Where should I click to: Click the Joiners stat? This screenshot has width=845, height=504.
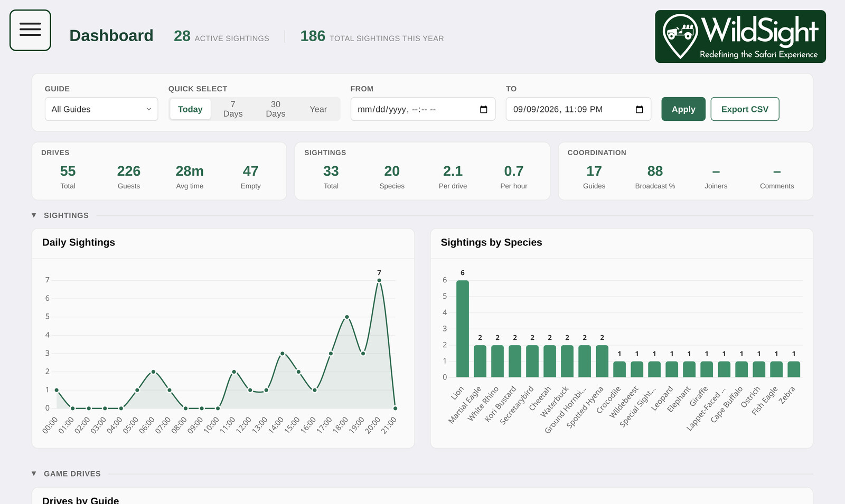tap(716, 177)
